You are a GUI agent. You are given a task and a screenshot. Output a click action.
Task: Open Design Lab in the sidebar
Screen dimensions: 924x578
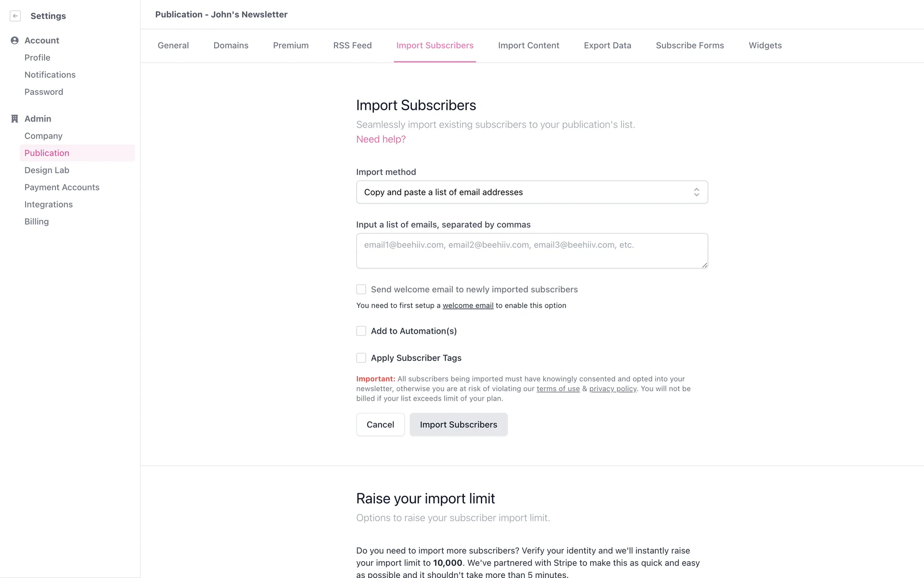pos(47,170)
